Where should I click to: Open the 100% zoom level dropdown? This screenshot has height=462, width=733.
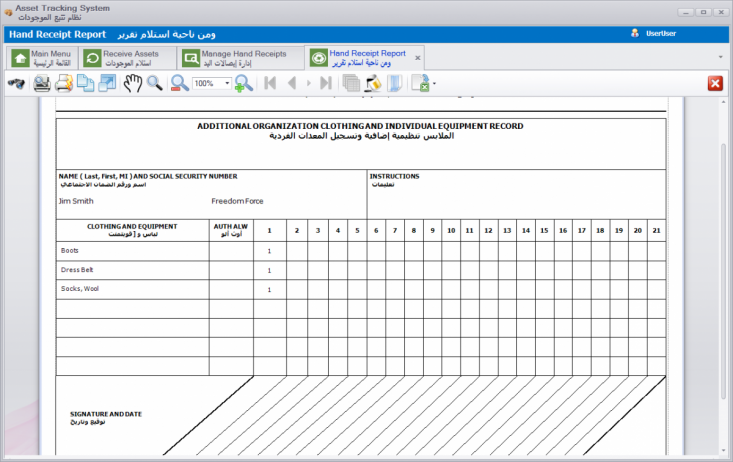(x=226, y=84)
